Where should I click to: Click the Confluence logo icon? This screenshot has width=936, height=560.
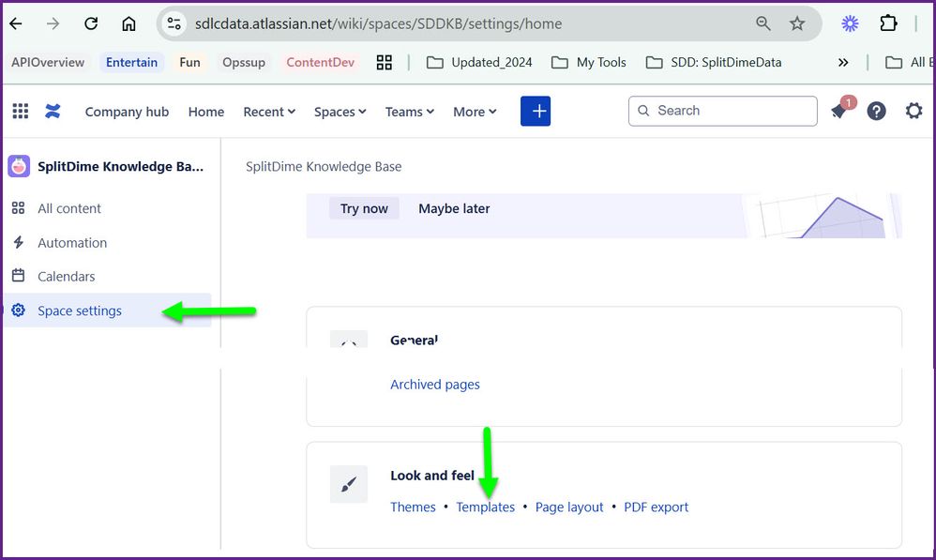pyautogui.click(x=53, y=111)
